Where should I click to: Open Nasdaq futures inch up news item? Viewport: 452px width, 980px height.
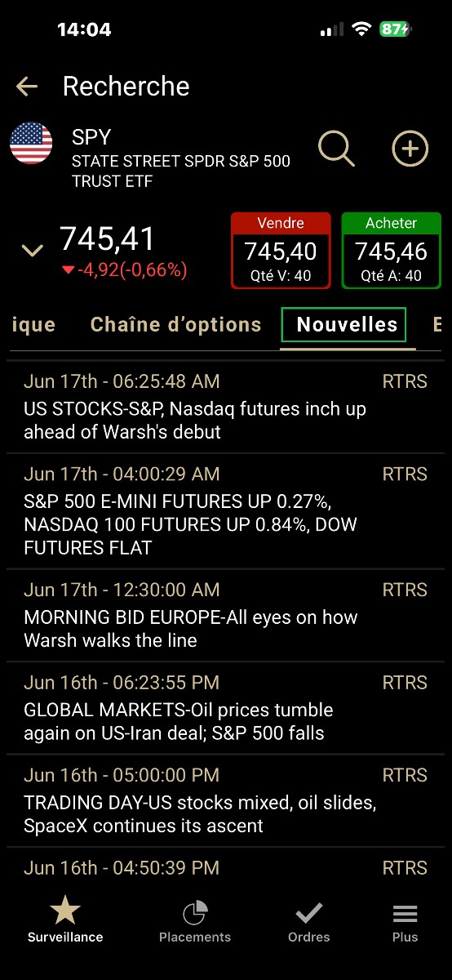click(x=226, y=406)
